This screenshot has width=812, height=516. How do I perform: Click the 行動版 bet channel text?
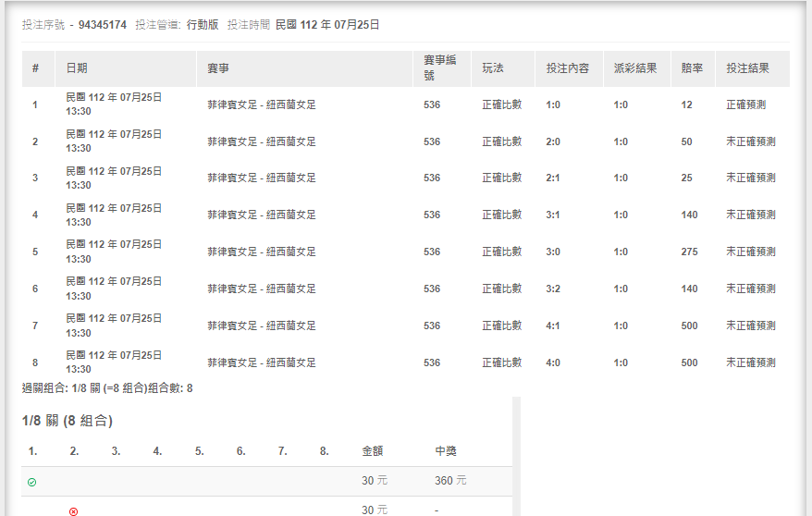tap(203, 25)
